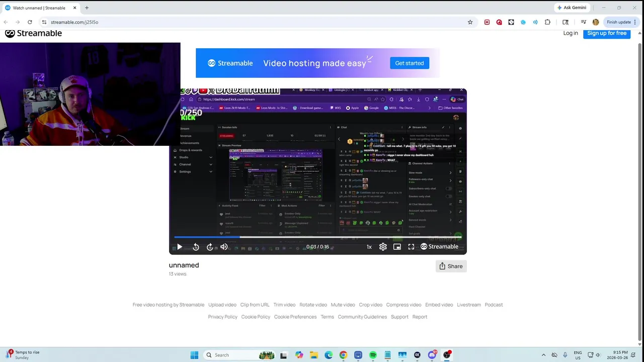Viewport: 644px width, 362px height.
Task: Open the Mute video link
Action: pos(343,305)
